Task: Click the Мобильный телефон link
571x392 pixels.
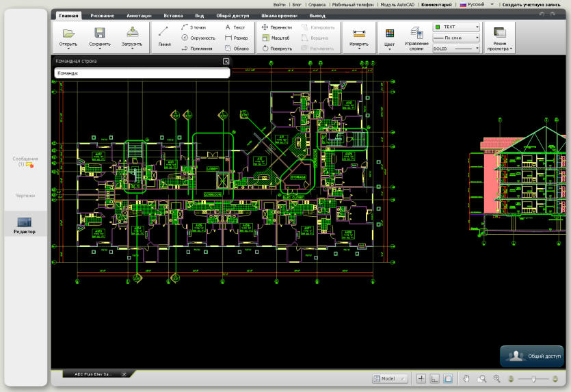Action: pyautogui.click(x=353, y=5)
